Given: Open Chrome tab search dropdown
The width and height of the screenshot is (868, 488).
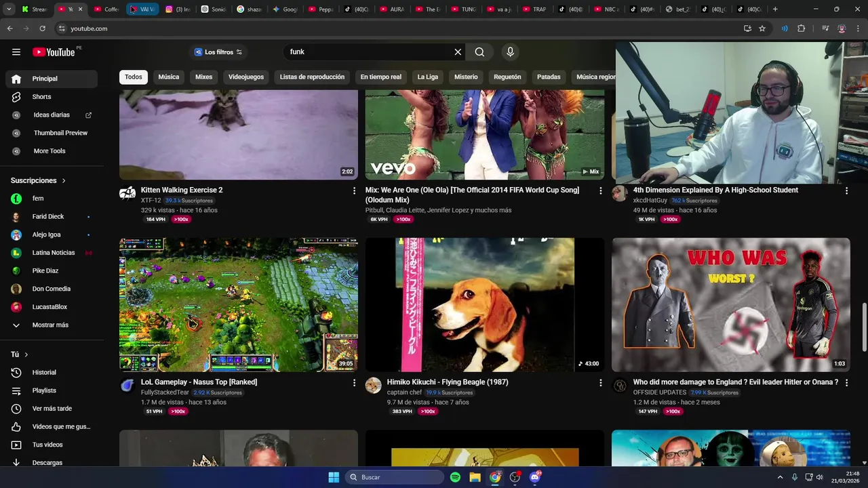Looking at the screenshot, I should (x=9, y=9).
